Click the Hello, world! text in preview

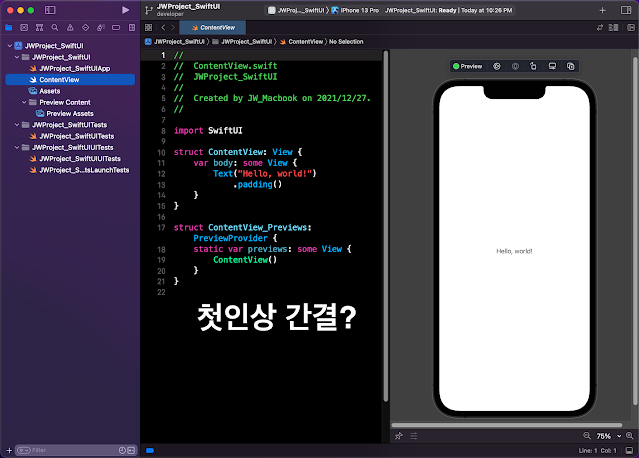514,251
